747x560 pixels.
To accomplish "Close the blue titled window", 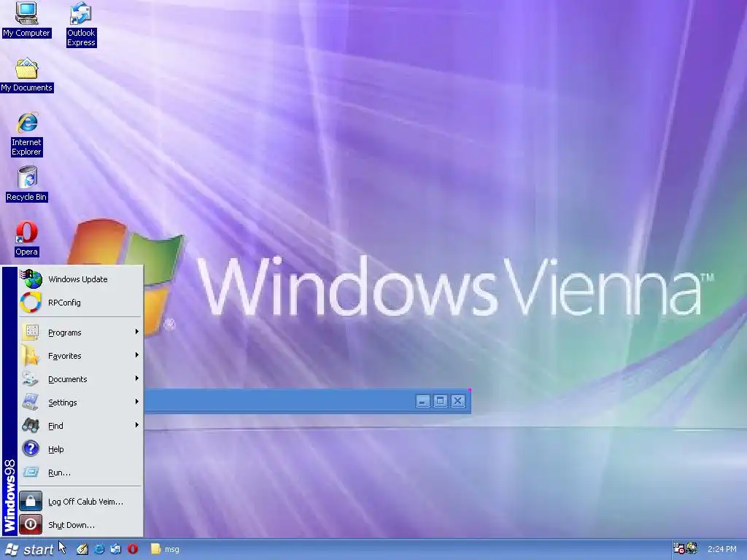I will (x=458, y=402).
